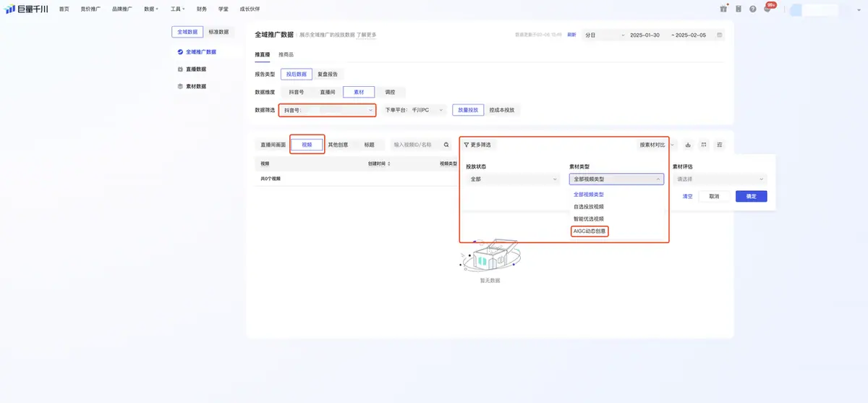Click the 取消 cancel button

click(714, 196)
